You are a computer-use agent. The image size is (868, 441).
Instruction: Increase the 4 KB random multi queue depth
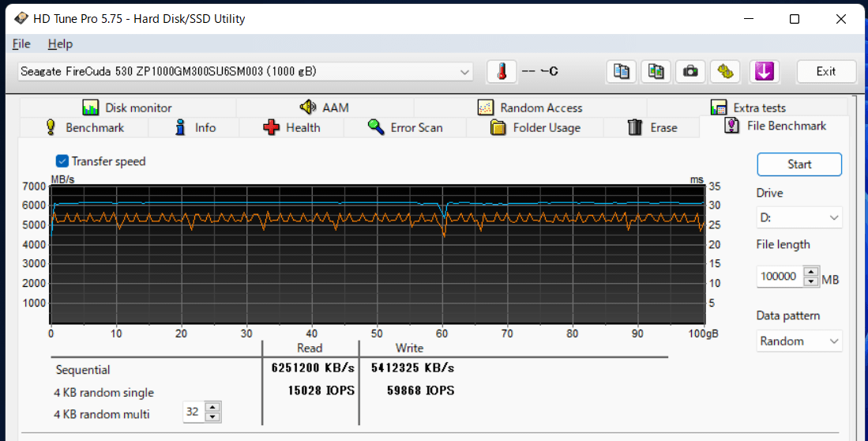click(212, 407)
